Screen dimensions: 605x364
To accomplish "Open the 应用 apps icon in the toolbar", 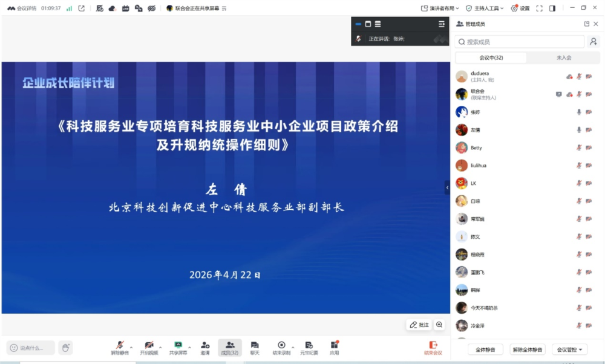I will [335, 345].
